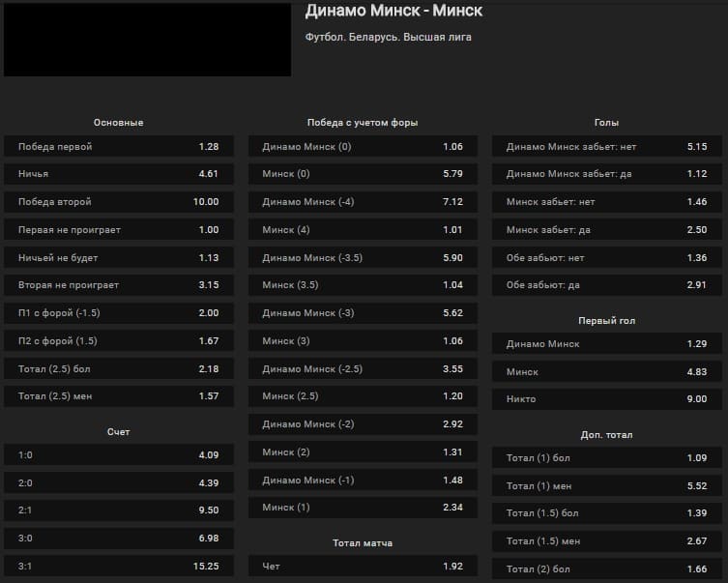Click the black banner image at top left
This screenshot has width=728, height=583.
pyautogui.click(x=147, y=40)
